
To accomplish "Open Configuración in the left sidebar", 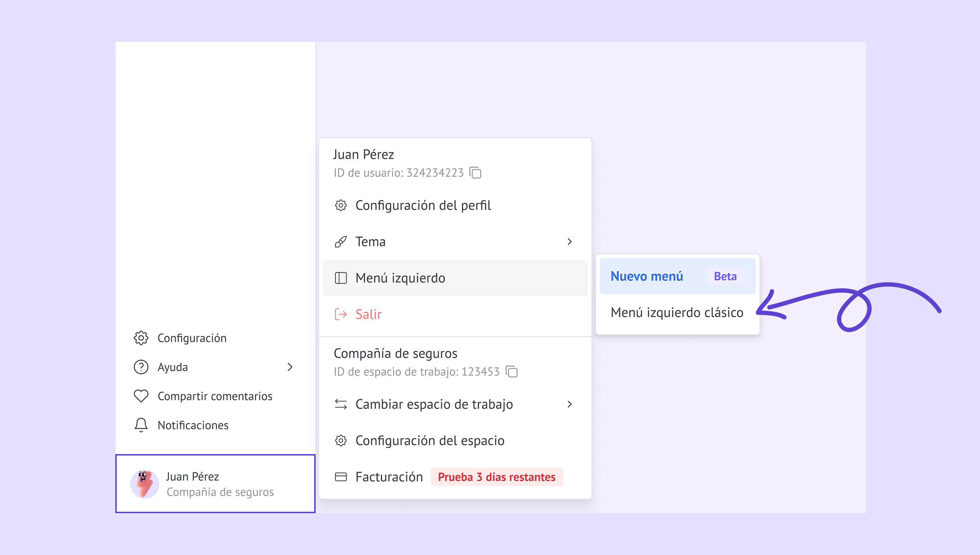I will 192,338.
